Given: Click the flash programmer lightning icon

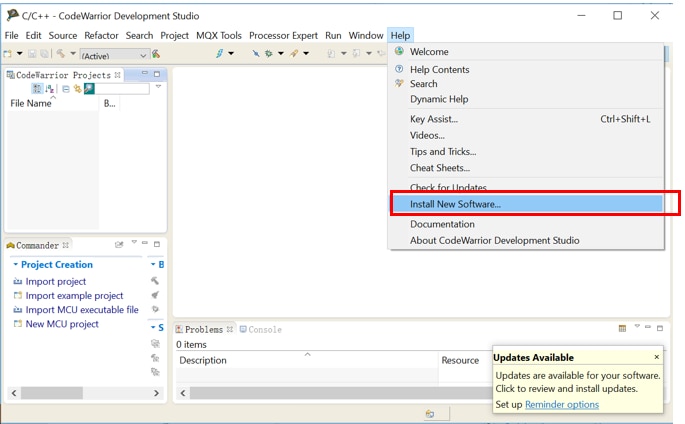Looking at the screenshot, I should pyautogui.click(x=220, y=54).
